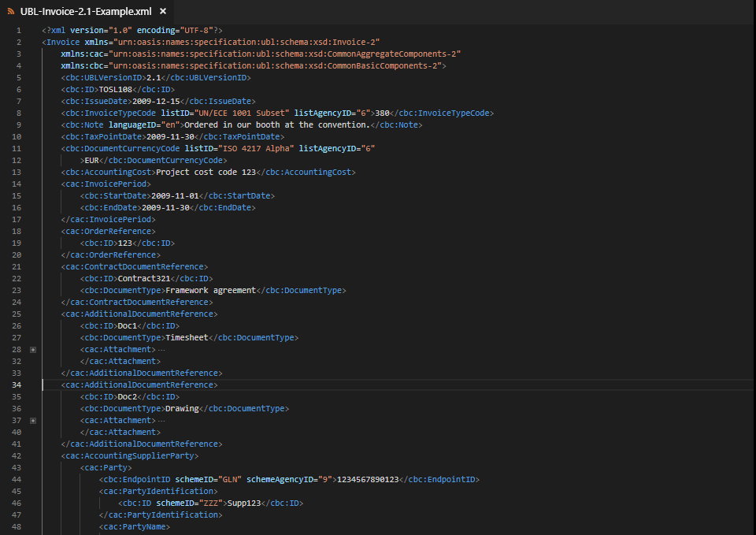756x535 pixels.
Task: Click the fold ellipsis after Attachment on line 37
Action: pos(161,420)
